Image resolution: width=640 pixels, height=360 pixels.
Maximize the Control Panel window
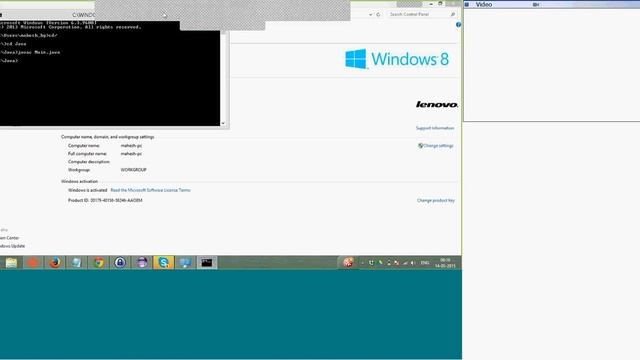[440, 4]
